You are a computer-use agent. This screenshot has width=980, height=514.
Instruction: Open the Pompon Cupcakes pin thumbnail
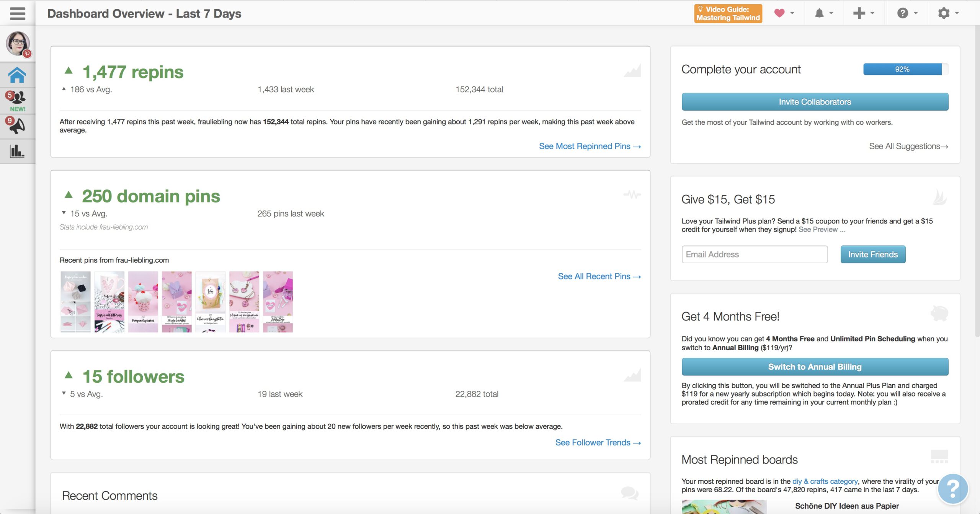143,302
